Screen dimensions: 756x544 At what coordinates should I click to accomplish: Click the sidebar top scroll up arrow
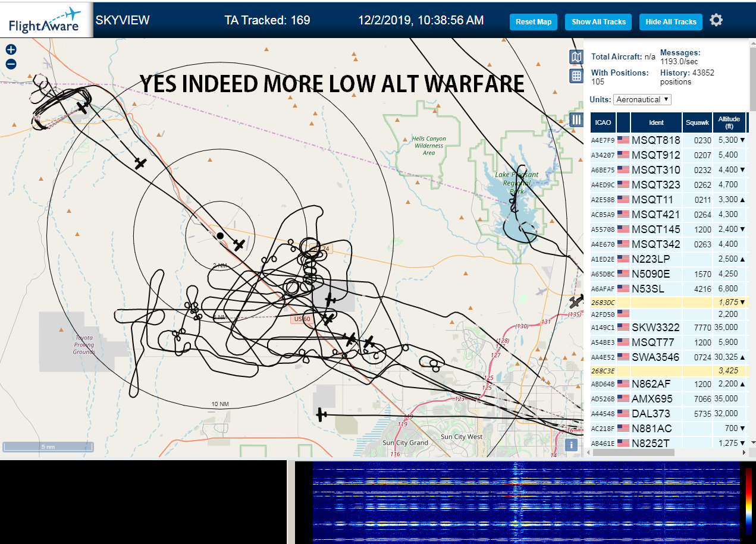752,42
